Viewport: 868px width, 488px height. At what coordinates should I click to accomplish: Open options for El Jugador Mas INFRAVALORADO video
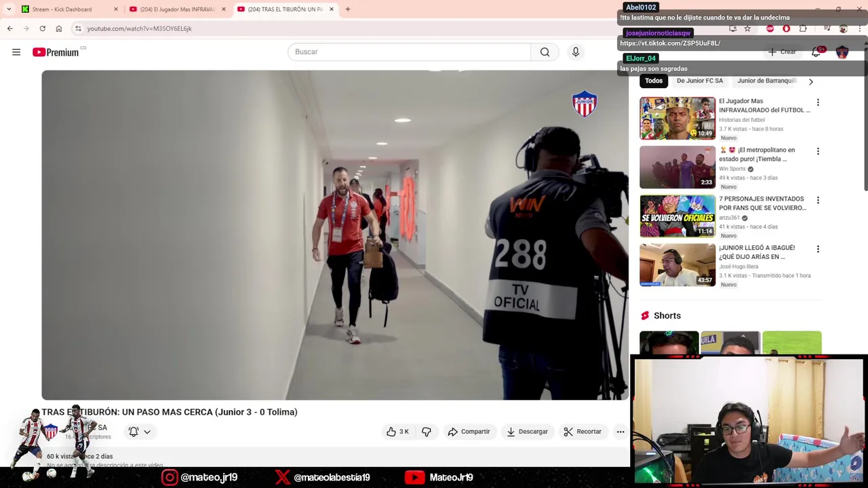818,102
